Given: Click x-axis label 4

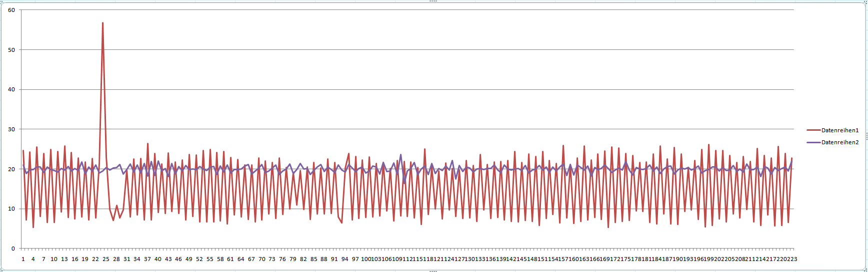Looking at the screenshot, I should [x=33, y=259].
